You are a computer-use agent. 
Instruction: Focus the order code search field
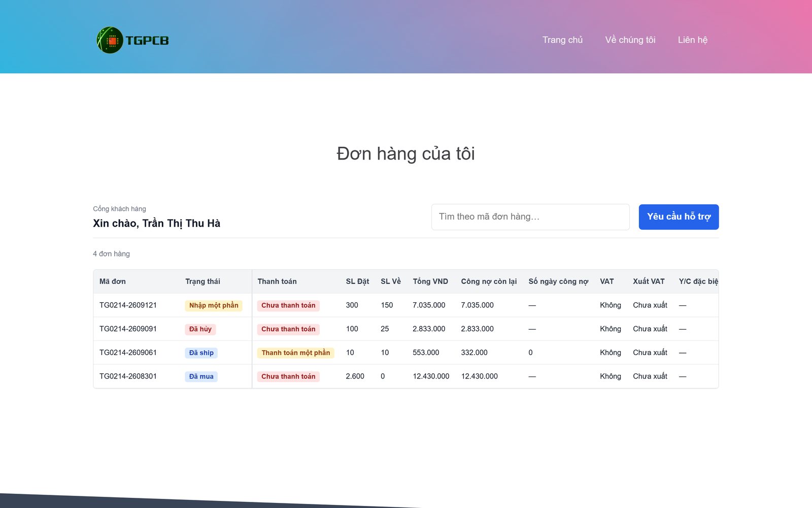(x=530, y=217)
